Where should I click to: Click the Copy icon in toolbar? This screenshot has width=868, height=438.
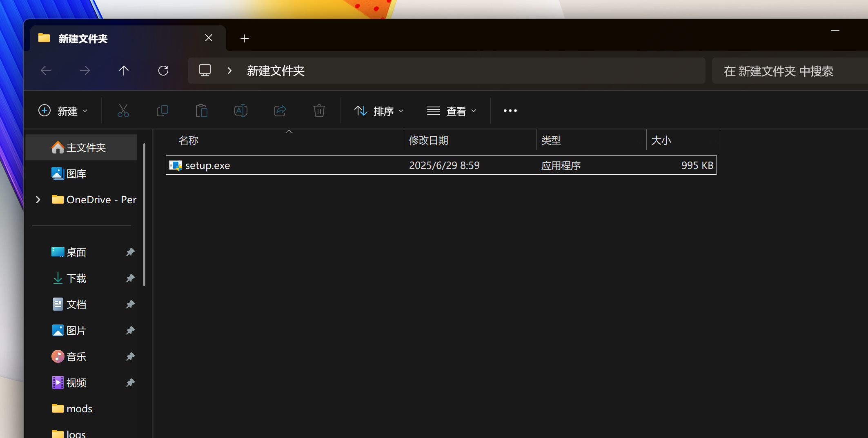point(162,111)
